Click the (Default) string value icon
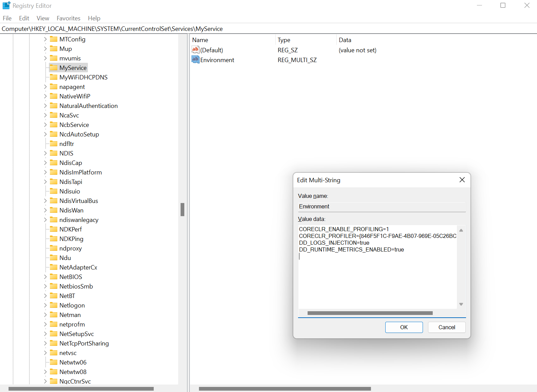Screen dimensions: 537x392 pos(195,50)
